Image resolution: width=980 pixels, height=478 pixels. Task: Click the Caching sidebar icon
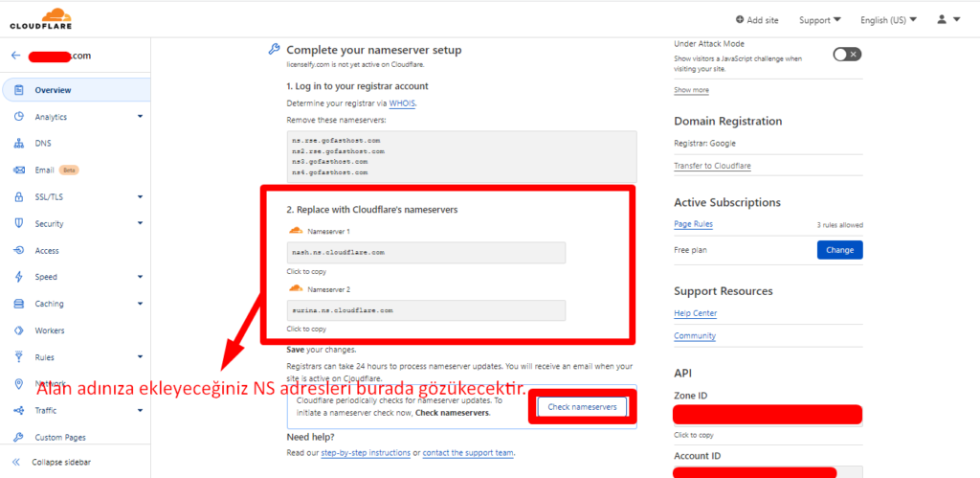click(19, 304)
